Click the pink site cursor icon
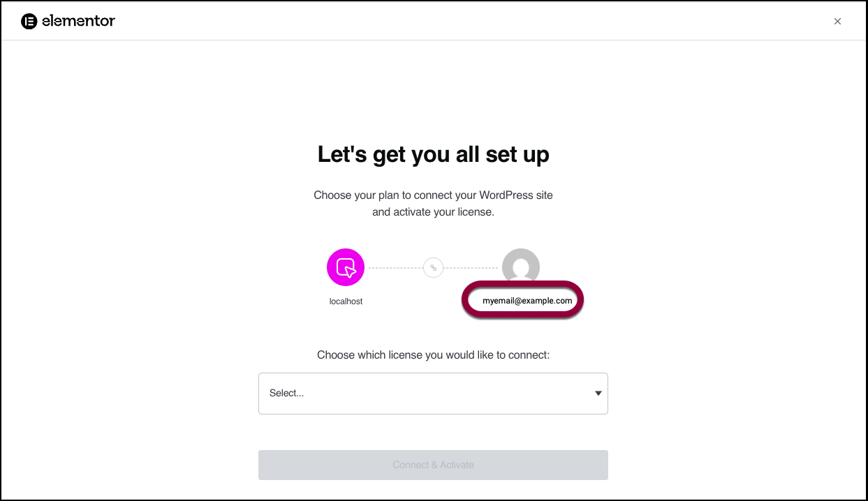 tap(346, 267)
